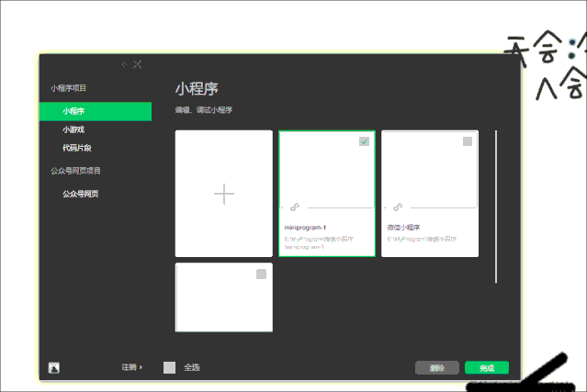
Task: Click the X close icon at top
Action: point(138,64)
